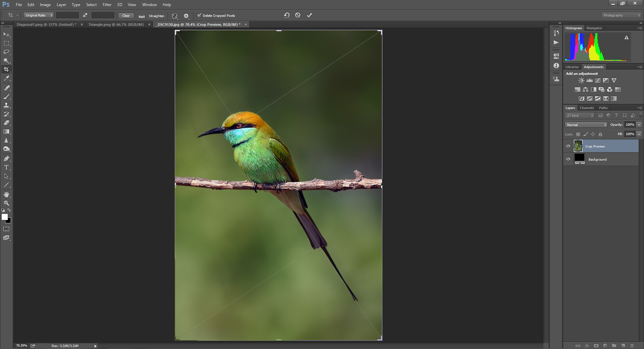Viewport: 644px width, 349px height.
Task: Switch to the Channels tab
Action: tap(587, 108)
